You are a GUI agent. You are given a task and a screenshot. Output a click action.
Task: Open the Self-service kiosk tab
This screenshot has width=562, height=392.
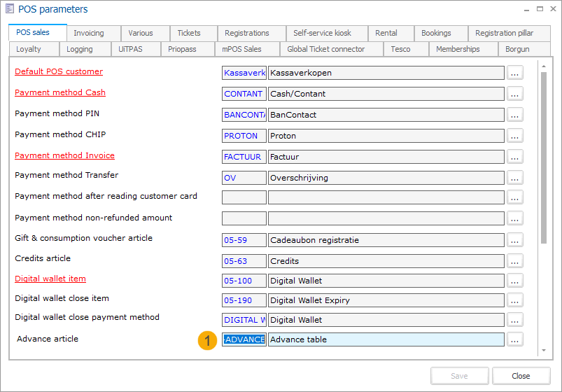click(x=322, y=33)
